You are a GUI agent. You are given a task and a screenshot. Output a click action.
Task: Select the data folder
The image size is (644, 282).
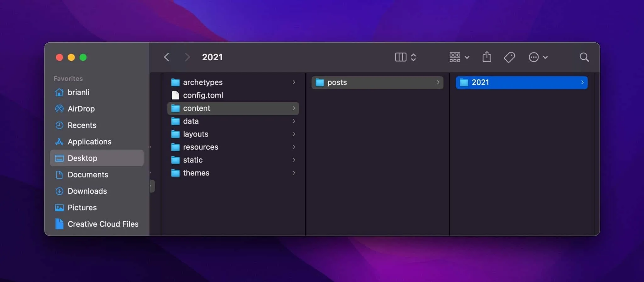pyautogui.click(x=233, y=121)
